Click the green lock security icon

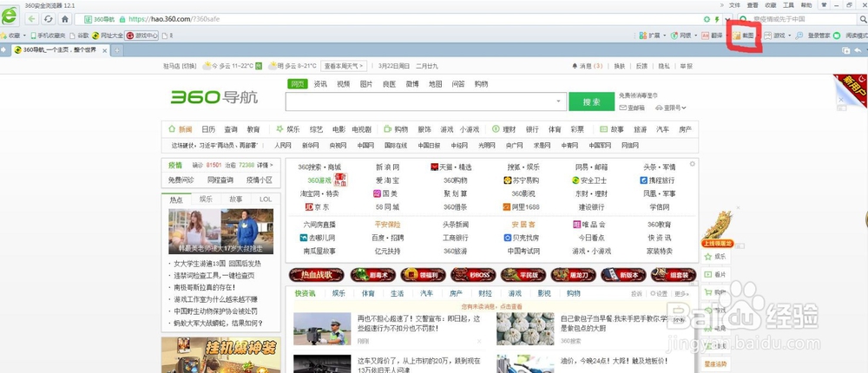122,19
